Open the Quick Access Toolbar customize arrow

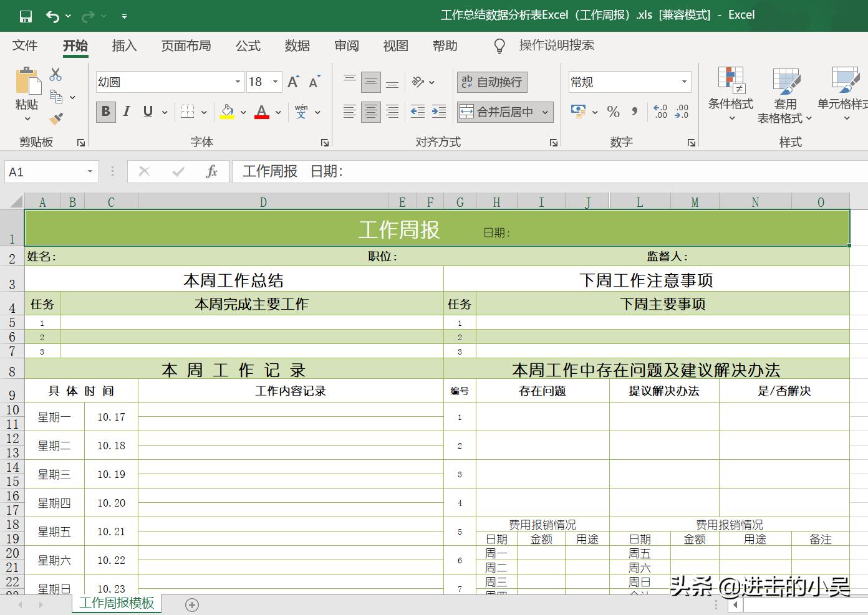point(124,16)
